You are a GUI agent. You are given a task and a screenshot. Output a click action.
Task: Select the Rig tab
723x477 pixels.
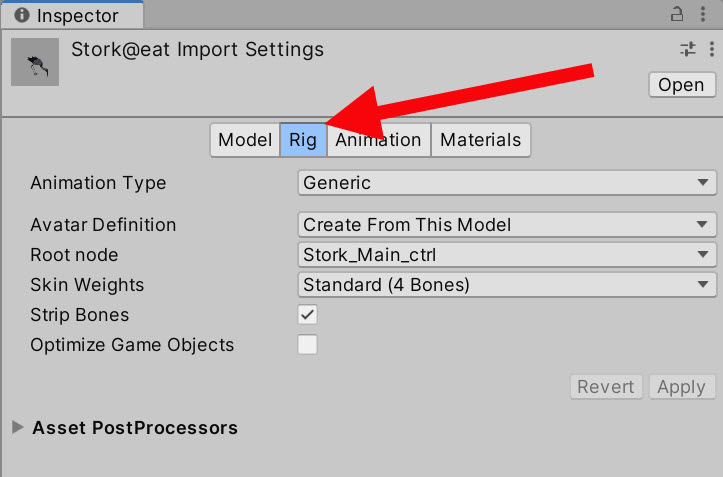(x=303, y=140)
